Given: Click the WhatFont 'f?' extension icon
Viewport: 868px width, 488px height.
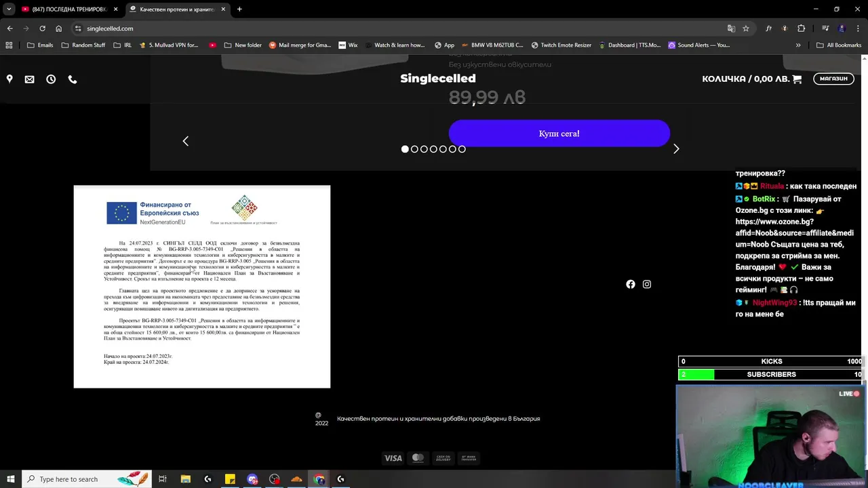Looking at the screenshot, I should tap(769, 28).
